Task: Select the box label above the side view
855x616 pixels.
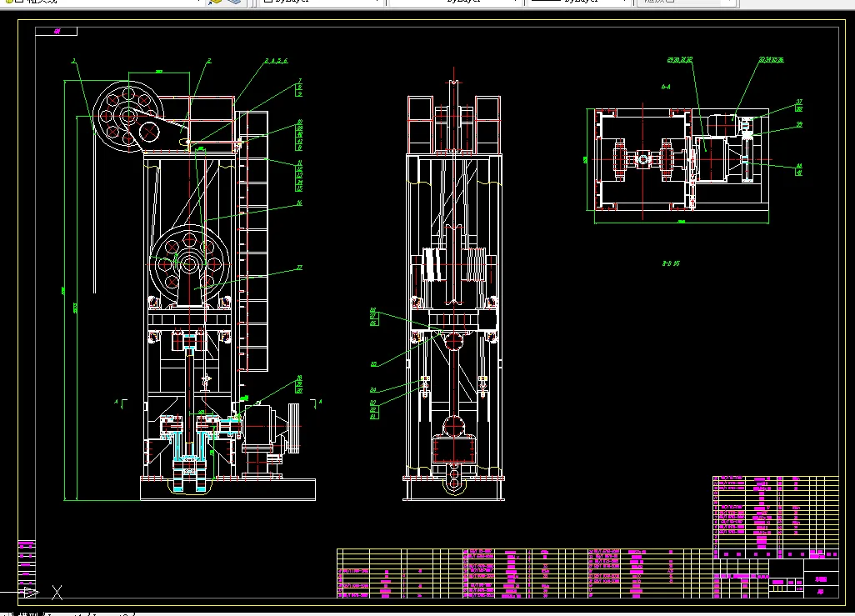Action: point(56,31)
